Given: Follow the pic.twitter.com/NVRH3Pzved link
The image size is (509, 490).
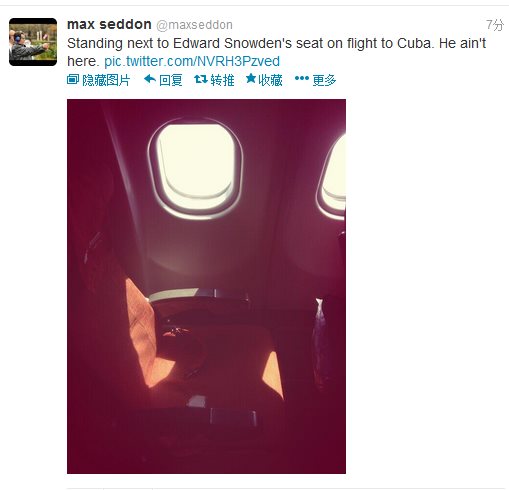Looking at the screenshot, I should pos(192,61).
